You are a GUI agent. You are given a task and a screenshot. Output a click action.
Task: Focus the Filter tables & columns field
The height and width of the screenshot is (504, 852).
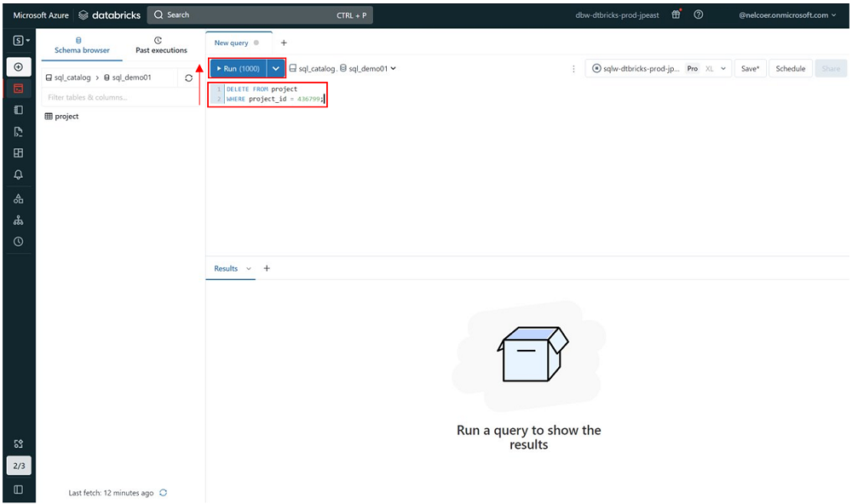tap(119, 97)
